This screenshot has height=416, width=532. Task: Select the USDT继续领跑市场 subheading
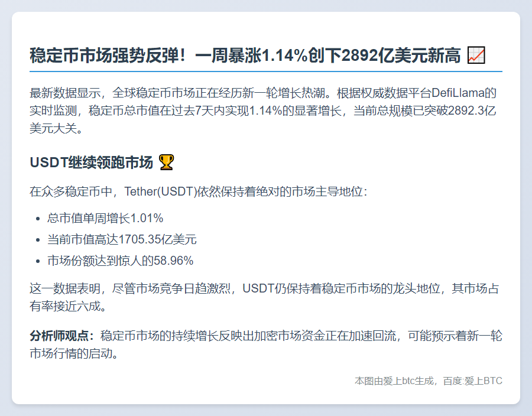point(92,162)
